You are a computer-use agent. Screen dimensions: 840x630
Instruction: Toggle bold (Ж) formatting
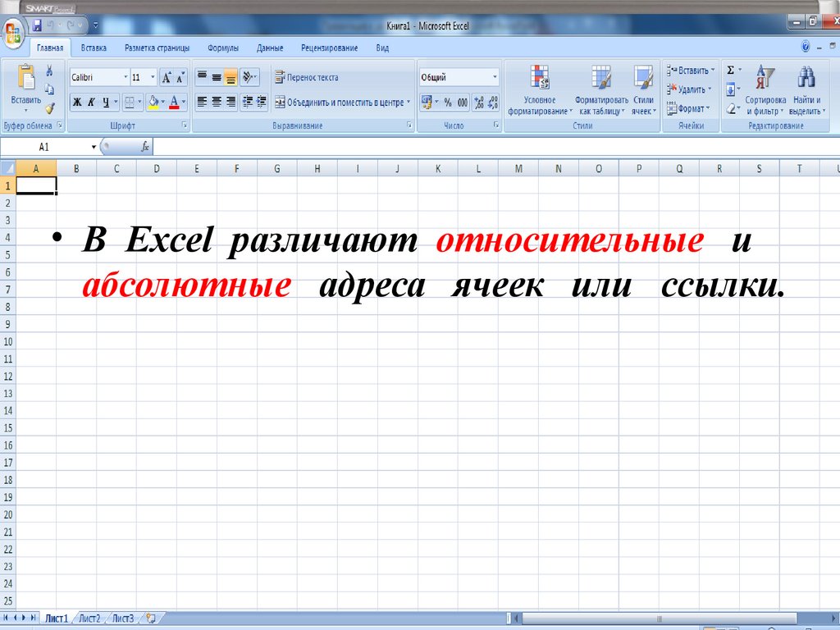coord(77,102)
